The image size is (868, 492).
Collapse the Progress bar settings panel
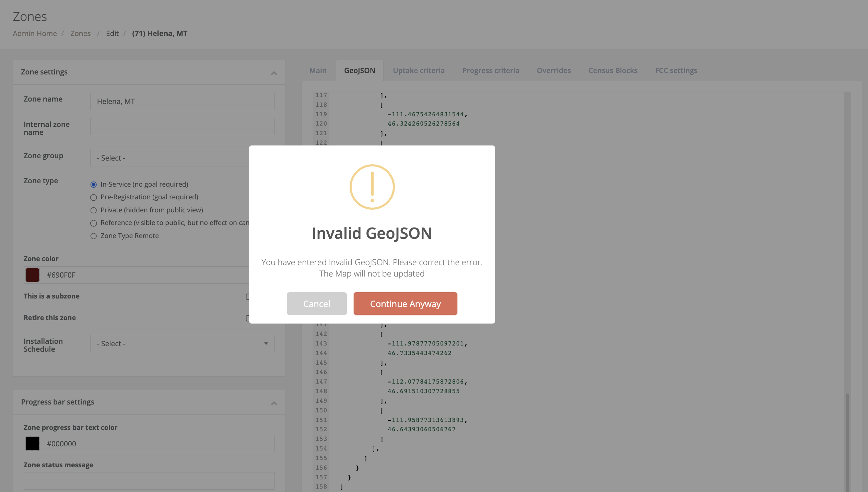pyautogui.click(x=274, y=403)
